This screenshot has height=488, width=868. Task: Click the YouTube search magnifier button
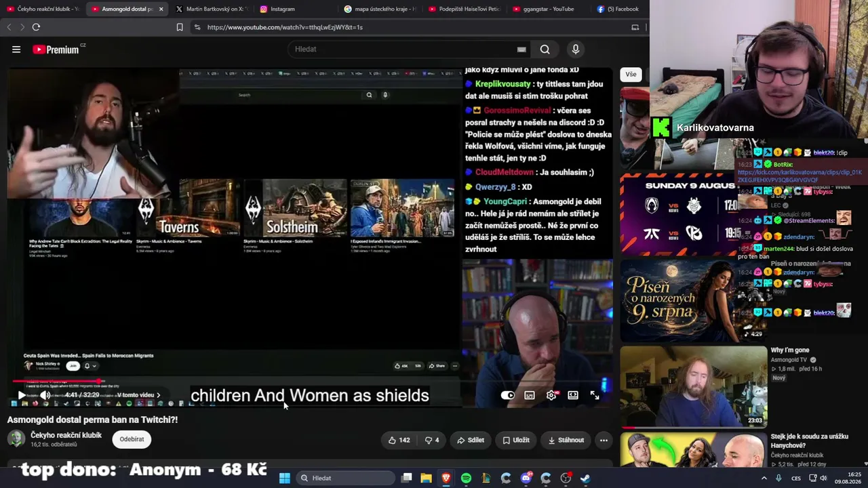pyautogui.click(x=545, y=49)
